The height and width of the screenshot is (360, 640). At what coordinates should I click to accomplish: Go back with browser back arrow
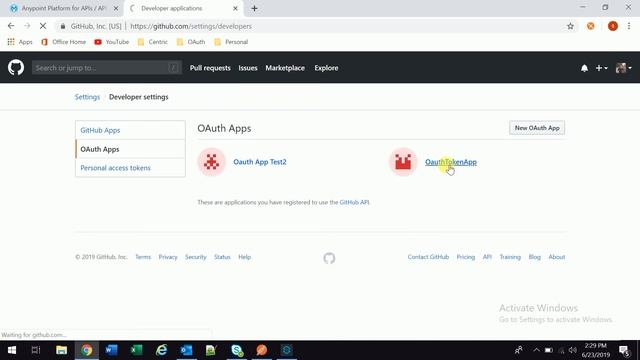click(x=11, y=26)
